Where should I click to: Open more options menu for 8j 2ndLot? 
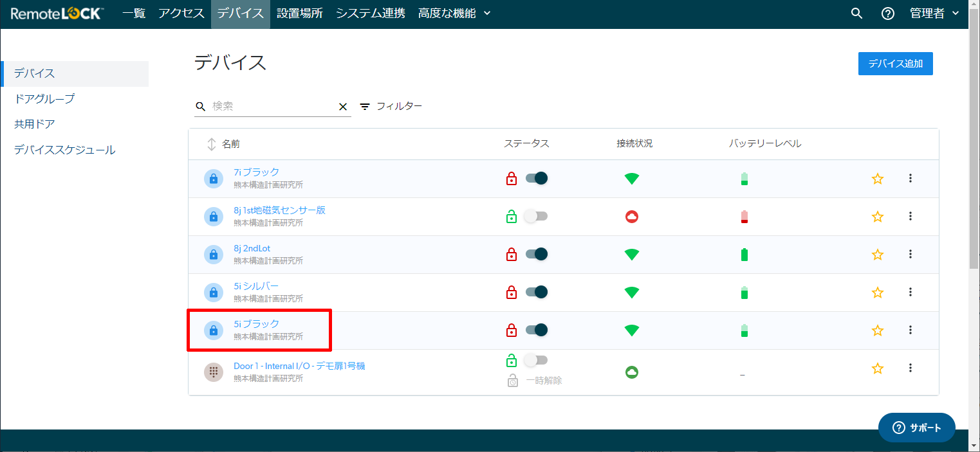pyautogui.click(x=911, y=254)
